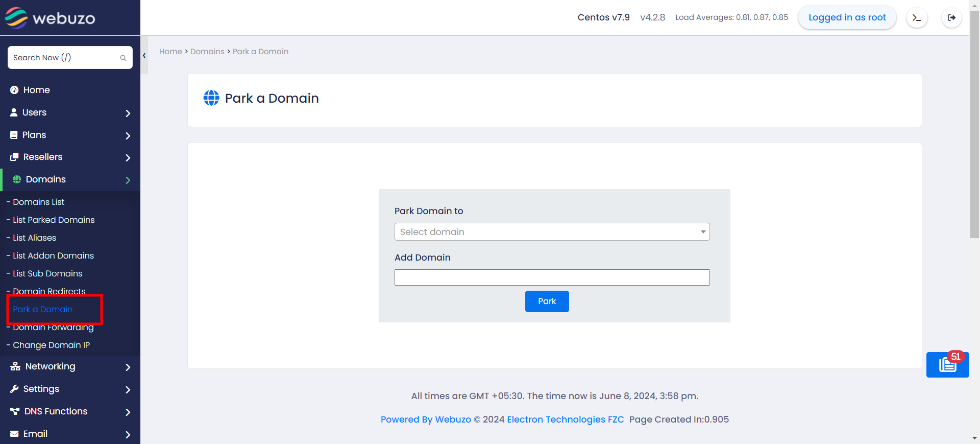Open Home in the sidebar
The width and height of the screenshot is (980, 444).
pos(37,90)
